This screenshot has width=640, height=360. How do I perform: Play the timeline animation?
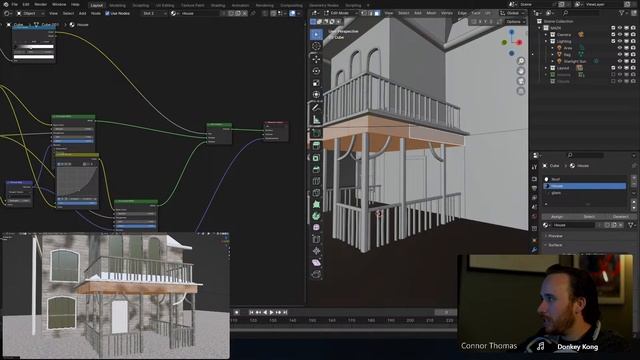point(271,312)
